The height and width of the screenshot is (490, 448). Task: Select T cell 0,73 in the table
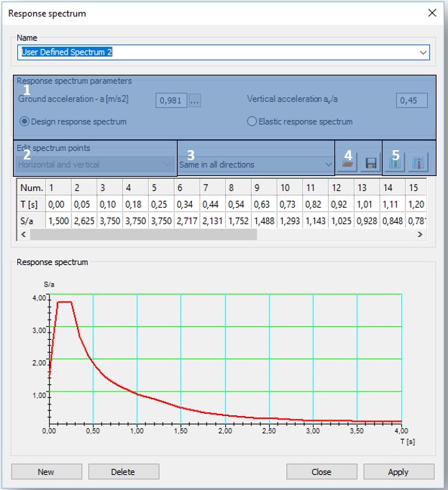tap(290, 204)
